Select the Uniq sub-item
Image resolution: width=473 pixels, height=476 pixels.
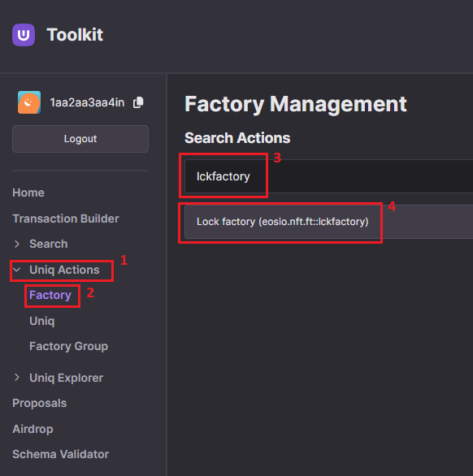pos(42,321)
